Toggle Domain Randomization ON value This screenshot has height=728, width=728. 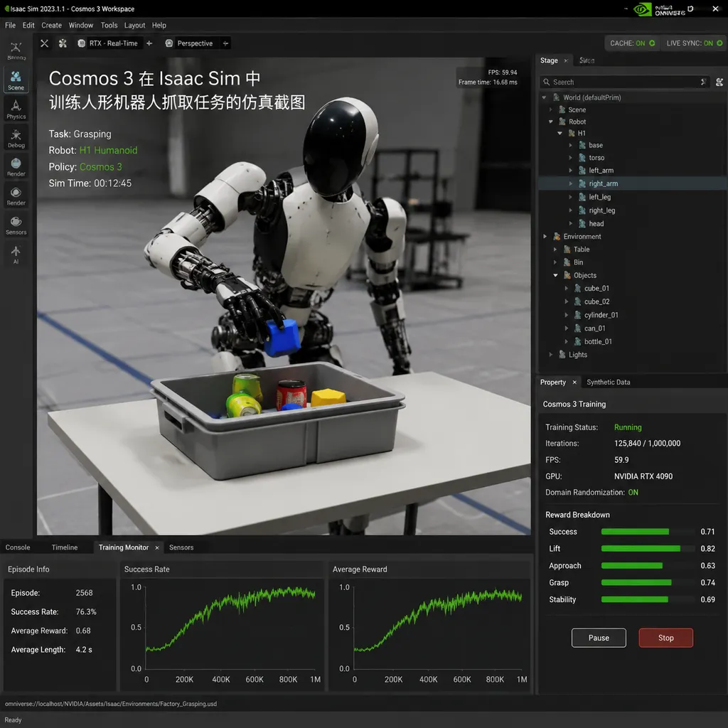[633, 493]
